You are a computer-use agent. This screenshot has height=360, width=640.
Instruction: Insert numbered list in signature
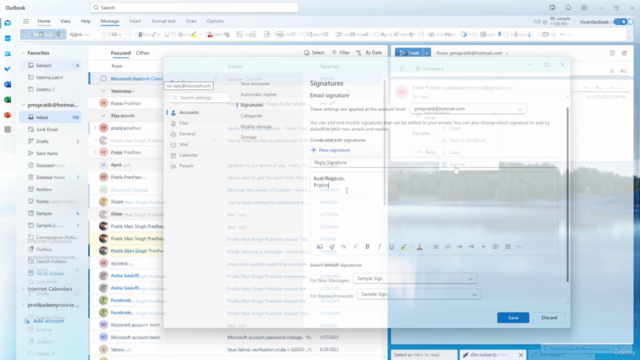tap(447, 247)
